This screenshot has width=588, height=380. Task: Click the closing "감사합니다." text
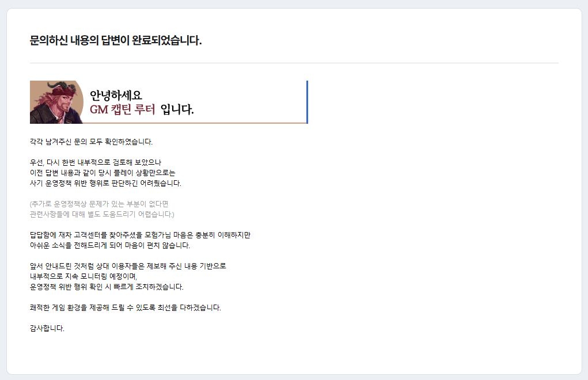(47, 328)
